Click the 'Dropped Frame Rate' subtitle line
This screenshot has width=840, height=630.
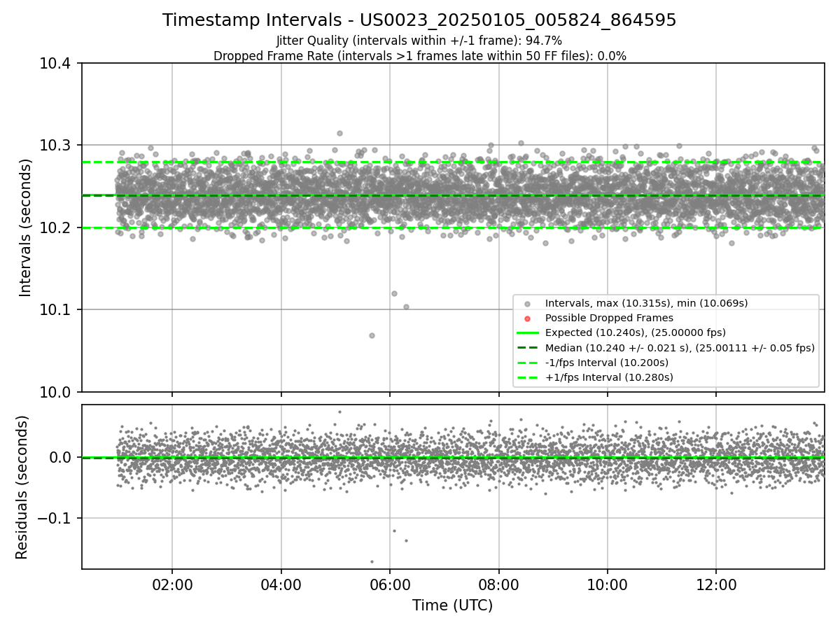click(x=419, y=56)
